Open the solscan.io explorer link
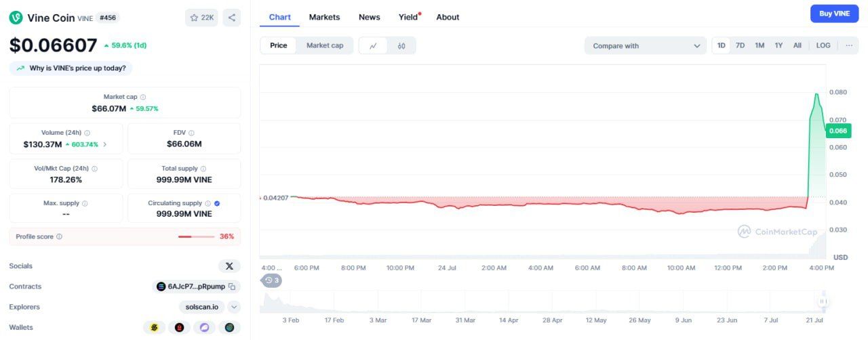Image resolution: width=868 pixels, height=340 pixels. (202, 307)
